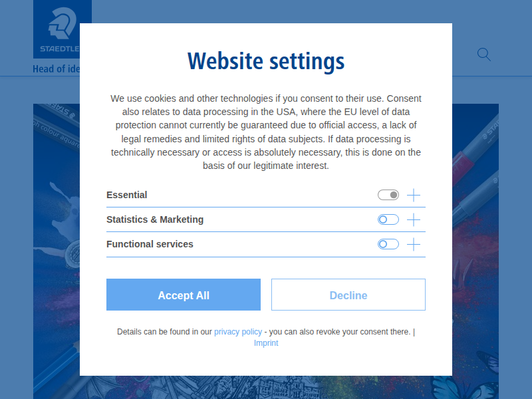
Task: Click the cookie consent description paragraph
Action: pos(266,132)
